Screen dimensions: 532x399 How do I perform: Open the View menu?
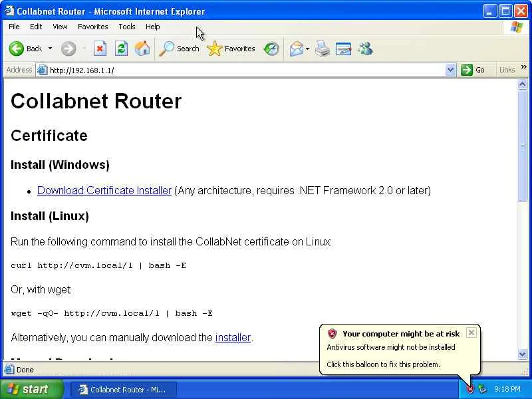(60, 27)
